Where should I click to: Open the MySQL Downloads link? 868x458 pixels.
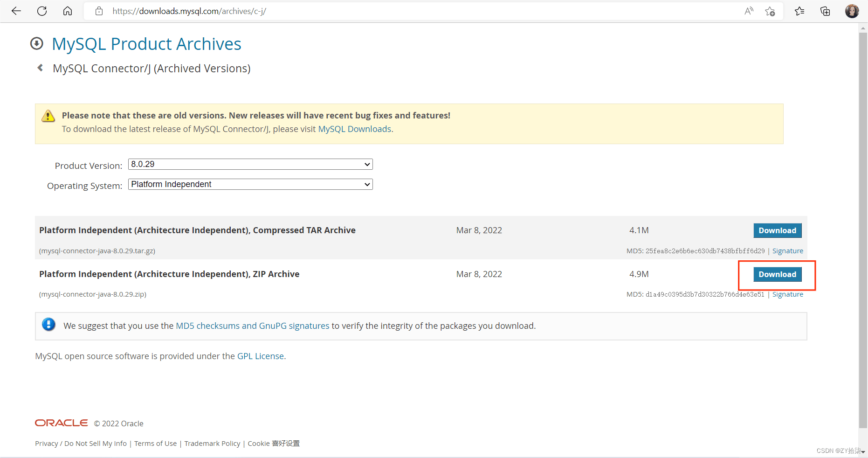(354, 129)
